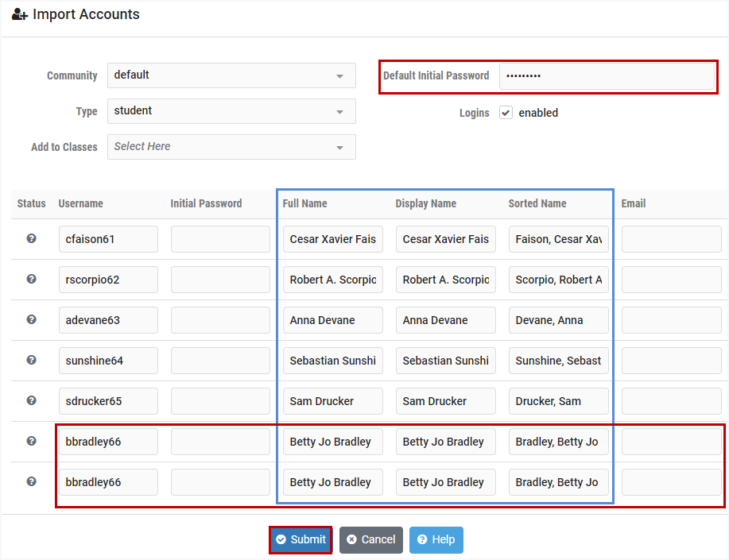Open the Add to Classes selector

(x=231, y=147)
